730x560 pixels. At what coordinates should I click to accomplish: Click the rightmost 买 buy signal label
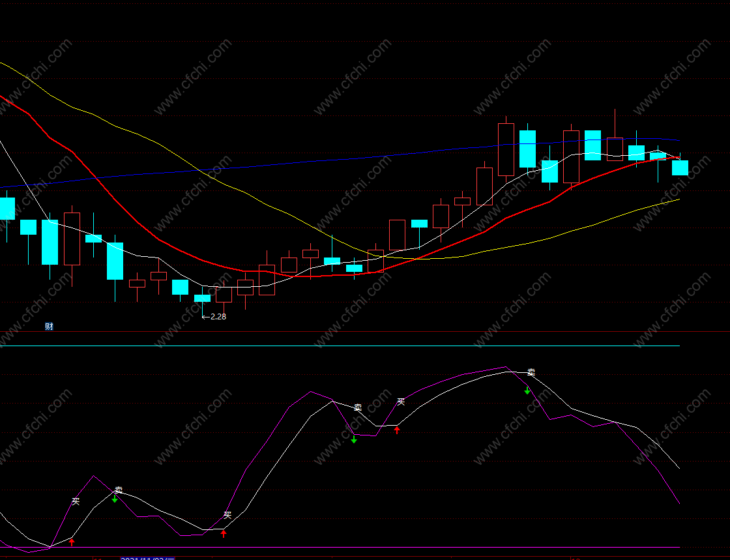click(x=401, y=402)
